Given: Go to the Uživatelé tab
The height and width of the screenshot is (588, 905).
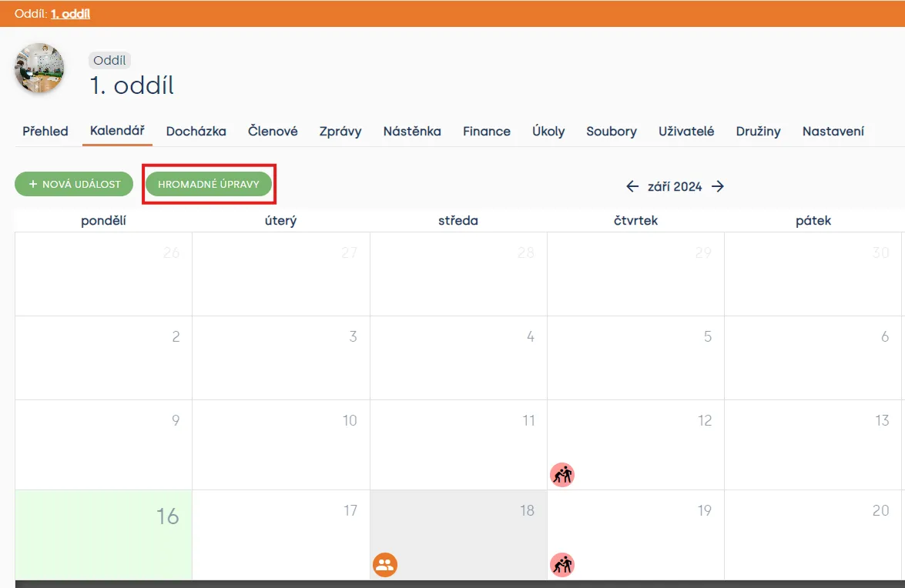Looking at the screenshot, I should (x=686, y=132).
